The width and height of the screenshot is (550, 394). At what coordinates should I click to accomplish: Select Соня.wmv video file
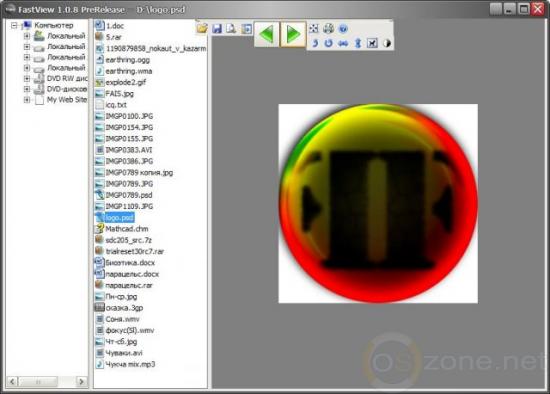pyautogui.click(x=122, y=319)
